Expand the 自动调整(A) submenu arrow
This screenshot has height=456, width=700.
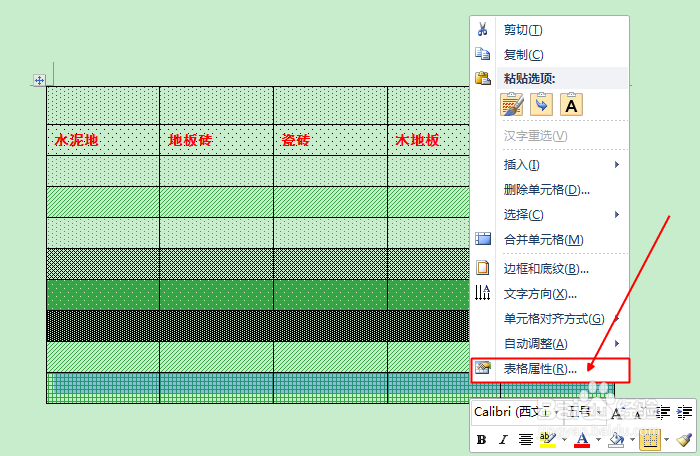coord(617,343)
